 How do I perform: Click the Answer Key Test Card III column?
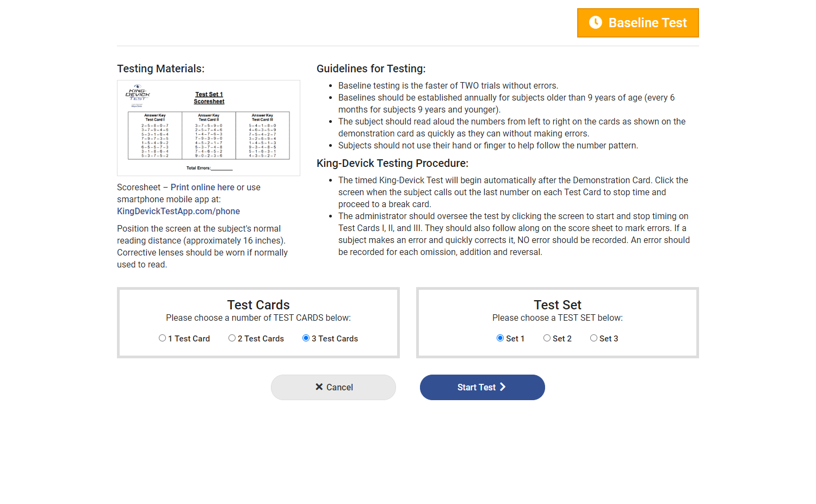point(264,136)
